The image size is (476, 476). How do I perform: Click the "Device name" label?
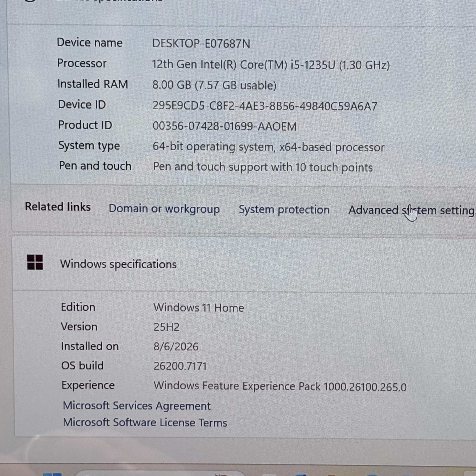coord(90,43)
